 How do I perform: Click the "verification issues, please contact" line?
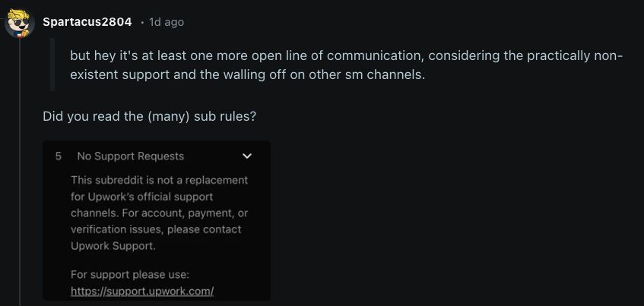click(156, 229)
